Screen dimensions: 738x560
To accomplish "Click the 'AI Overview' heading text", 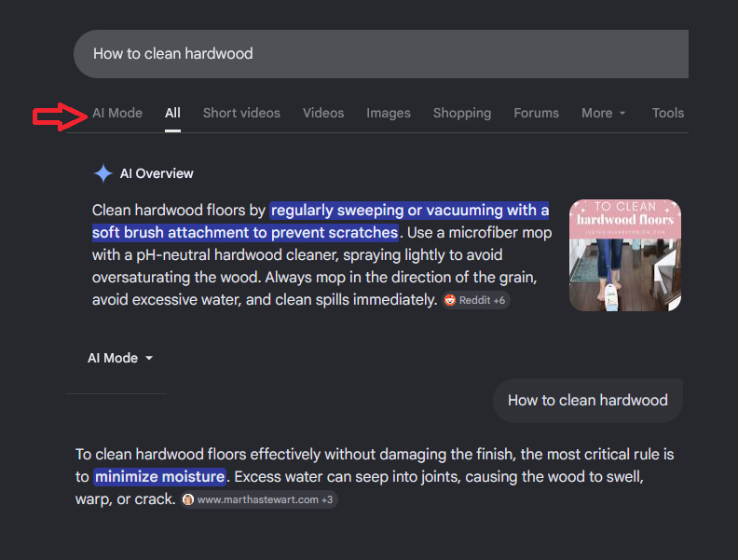I will [157, 173].
